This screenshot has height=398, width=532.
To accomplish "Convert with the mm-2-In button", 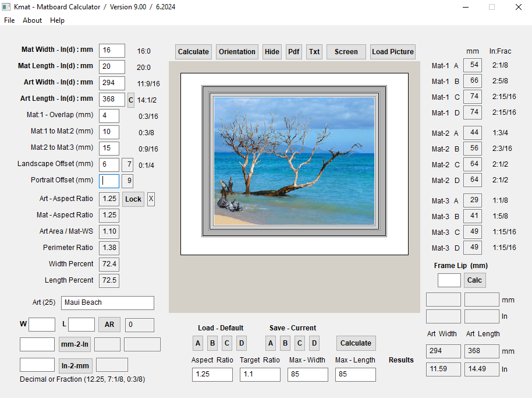I will coord(75,344).
